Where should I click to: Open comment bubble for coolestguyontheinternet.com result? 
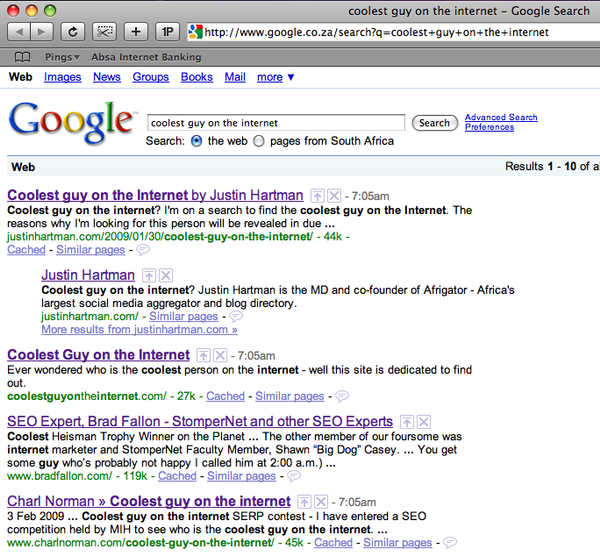pyautogui.click(x=342, y=396)
